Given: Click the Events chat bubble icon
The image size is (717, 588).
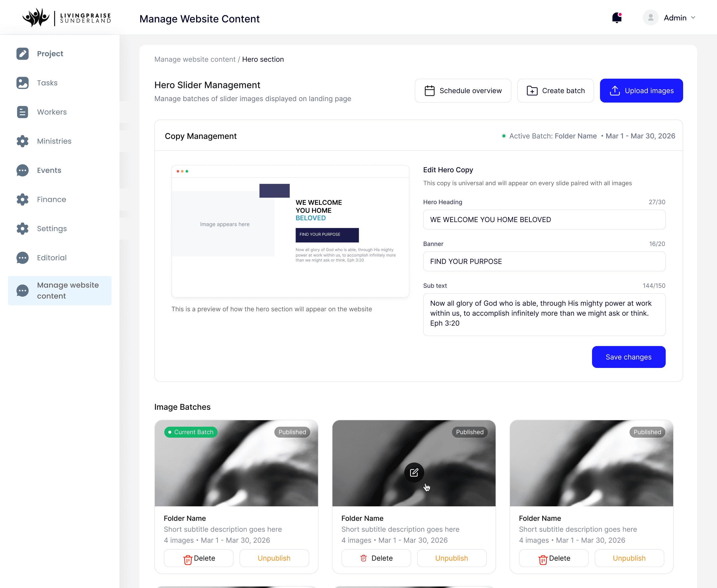Looking at the screenshot, I should [x=22, y=170].
